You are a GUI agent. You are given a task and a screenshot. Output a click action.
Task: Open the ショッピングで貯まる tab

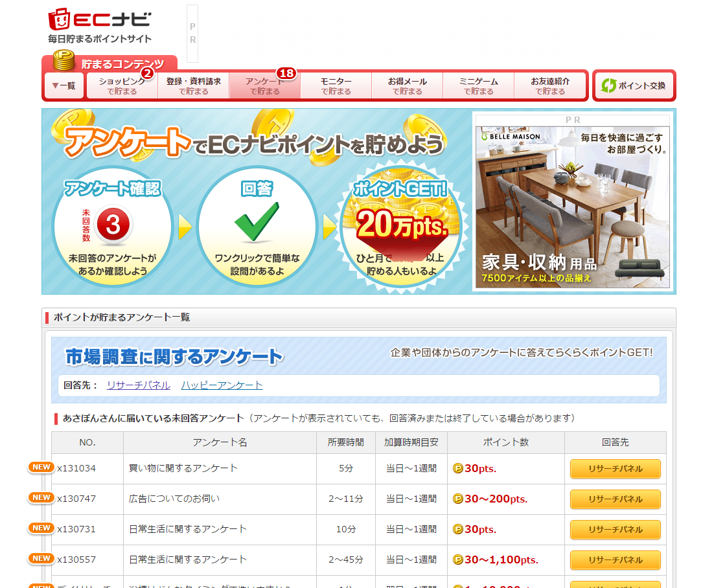[122, 85]
